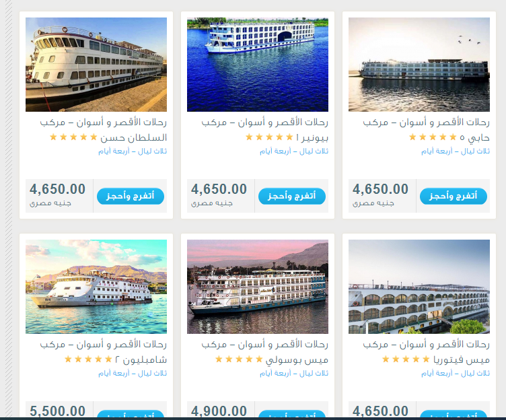This screenshot has height=420, width=506.
Task: Open the ميس فيتوريا cruise title link
Action: [426, 352]
